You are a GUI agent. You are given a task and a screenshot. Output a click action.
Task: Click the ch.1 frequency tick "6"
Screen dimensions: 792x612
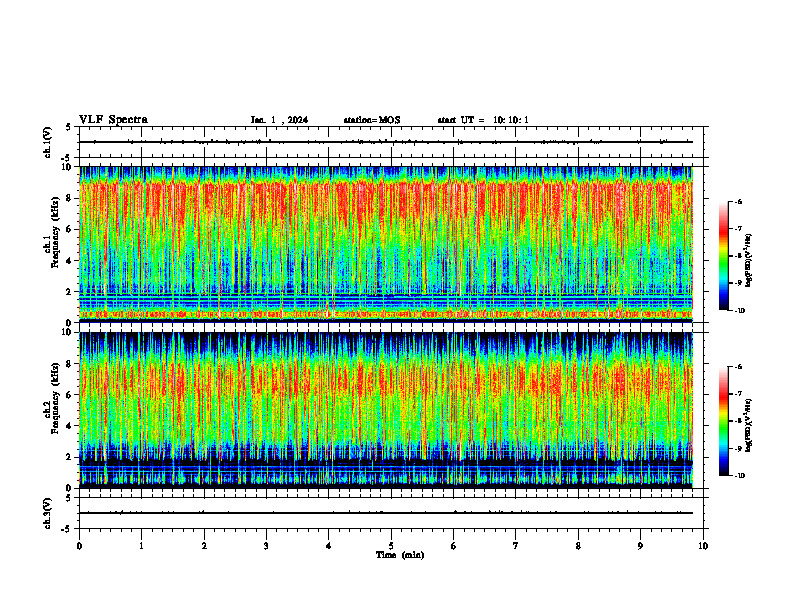tap(69, 229)
